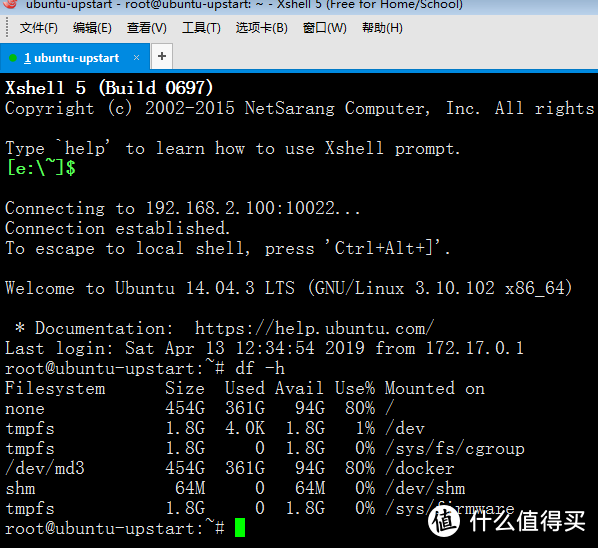Screen dimensions: 598x548
Task: Click the '/dev/md3' filesystem entry
Action: (x=45, y=468)
